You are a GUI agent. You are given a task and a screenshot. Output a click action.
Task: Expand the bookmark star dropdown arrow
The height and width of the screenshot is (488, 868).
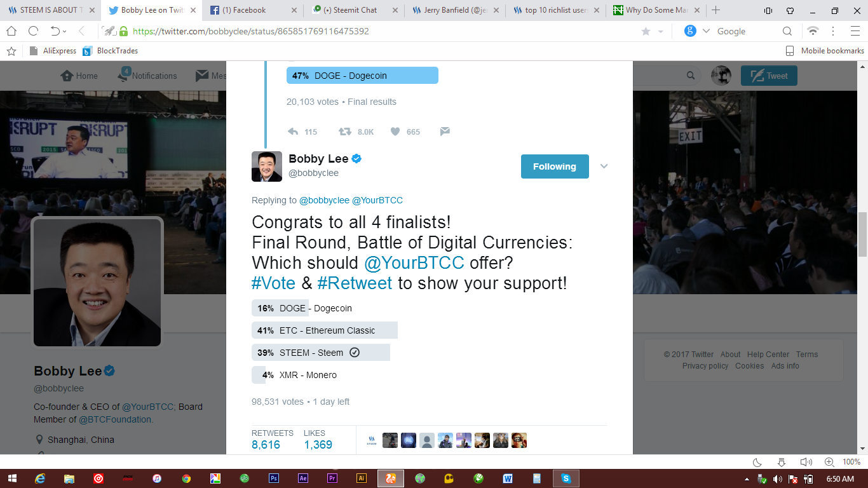(660, 31)
